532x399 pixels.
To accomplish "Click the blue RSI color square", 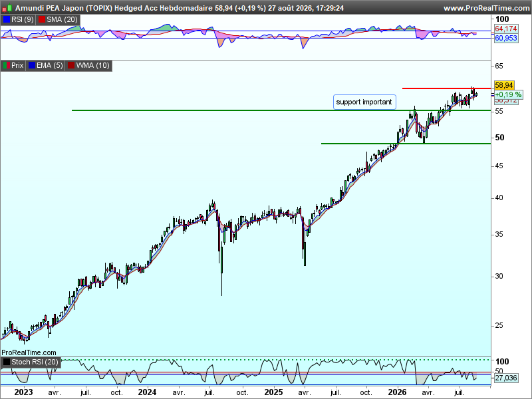I will coord(7,20).
